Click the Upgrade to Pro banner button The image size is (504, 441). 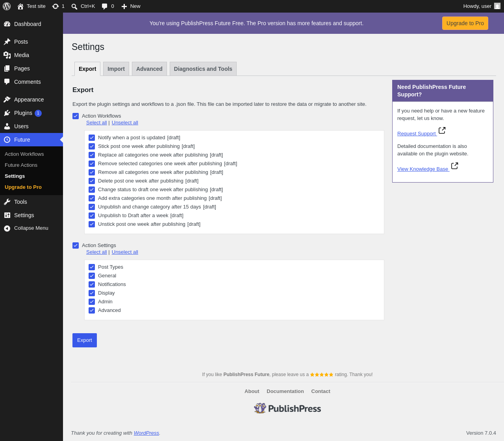(465, 23)
